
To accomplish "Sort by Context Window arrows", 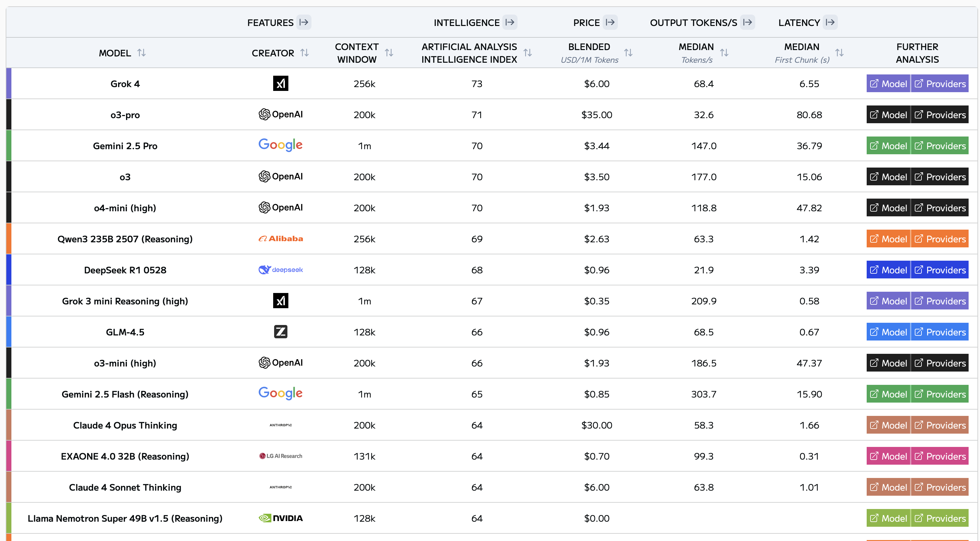I will (x=389, y=53).
